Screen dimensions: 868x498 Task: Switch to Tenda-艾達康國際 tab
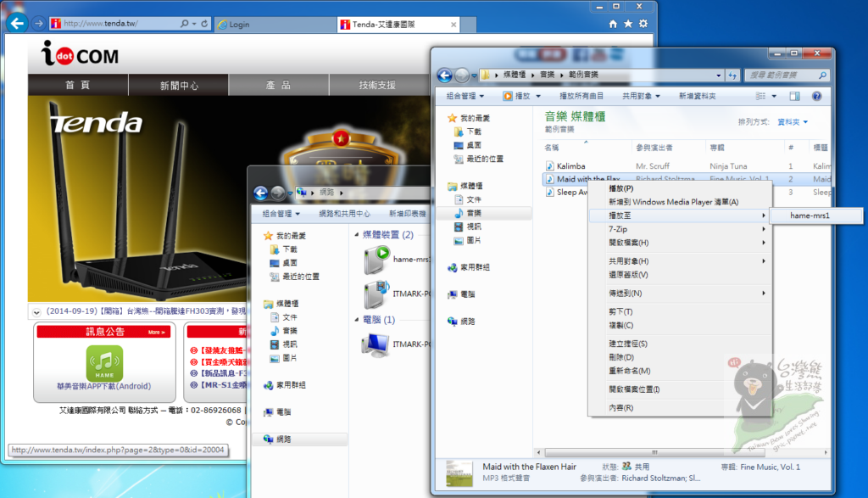[x=398, y=25]
